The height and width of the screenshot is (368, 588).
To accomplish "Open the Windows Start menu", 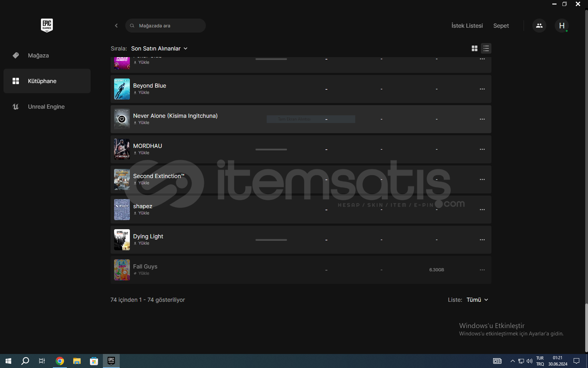I will 8,361.
